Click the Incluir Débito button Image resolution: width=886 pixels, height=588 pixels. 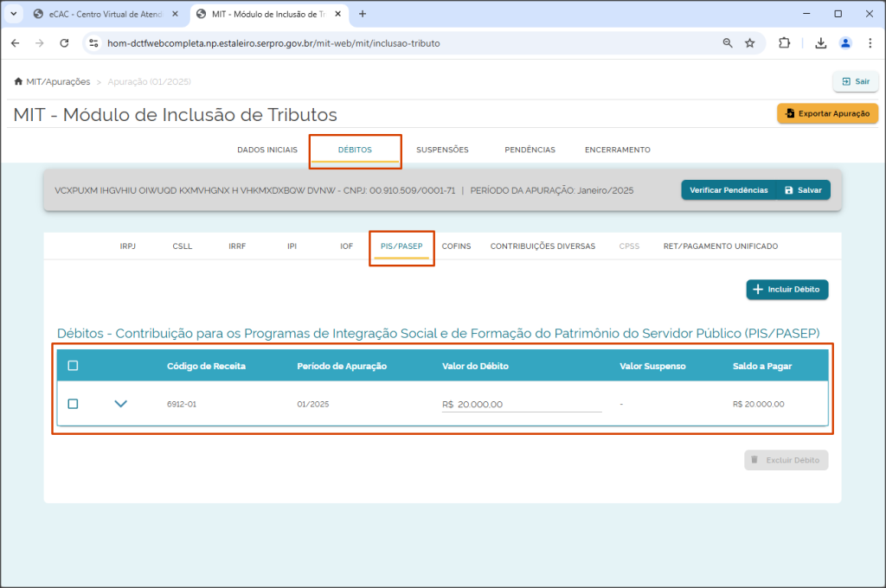(787, 289)
